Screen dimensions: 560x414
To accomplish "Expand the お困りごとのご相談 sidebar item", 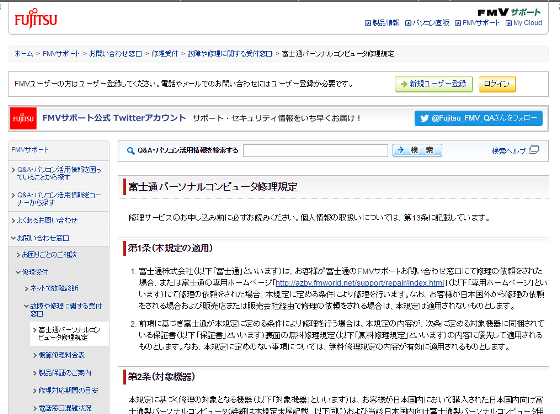I will point(49,255).
